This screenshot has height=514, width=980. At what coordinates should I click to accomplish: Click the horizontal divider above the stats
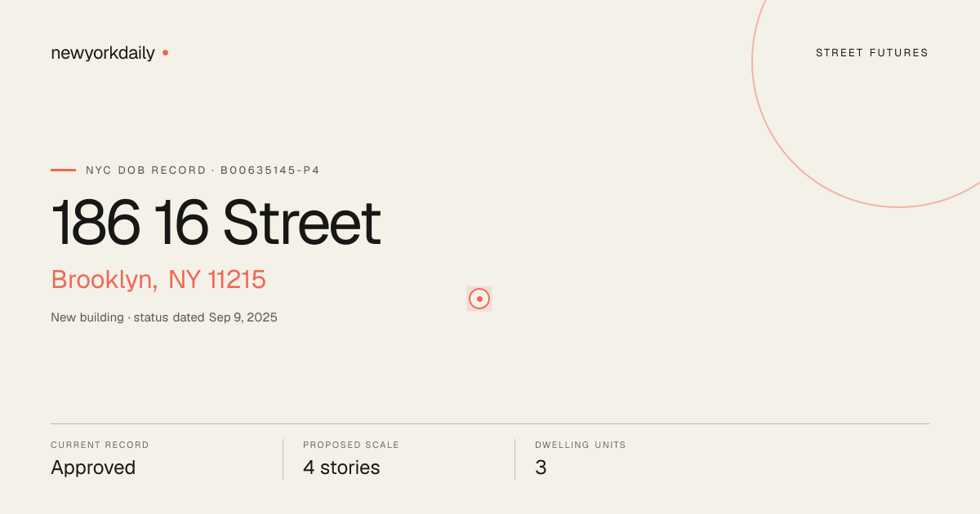pyautogui.click(x=490, y=423)
